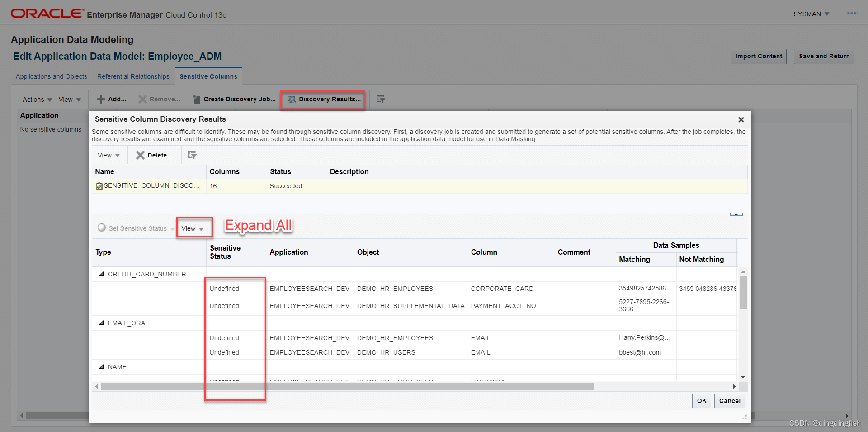Image resolution: width=868 pixels, height=432 pixels.
Task: Collapse the NAME tree node
Action: 102,367
